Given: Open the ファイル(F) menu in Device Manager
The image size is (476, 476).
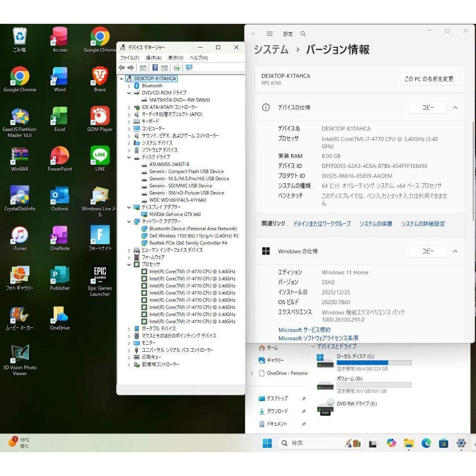Looking at the screenshot, I should coord(130,58).
